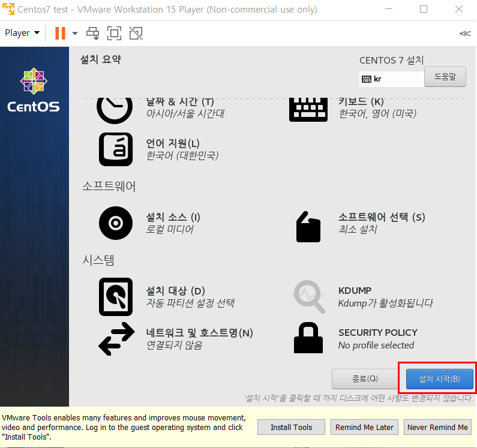The width and height of the screenshot is (477, 448).
Task: Pause the virtual machine
Action: tap(60, 33)
